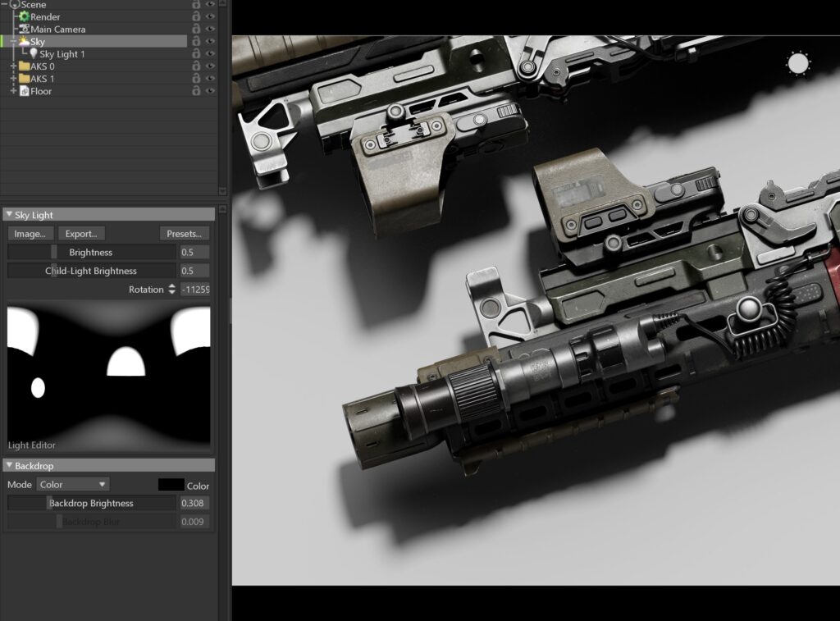The image size is (840, 621).
Task: Click the Scene root globe icon
Action: [x=15, y=4]
